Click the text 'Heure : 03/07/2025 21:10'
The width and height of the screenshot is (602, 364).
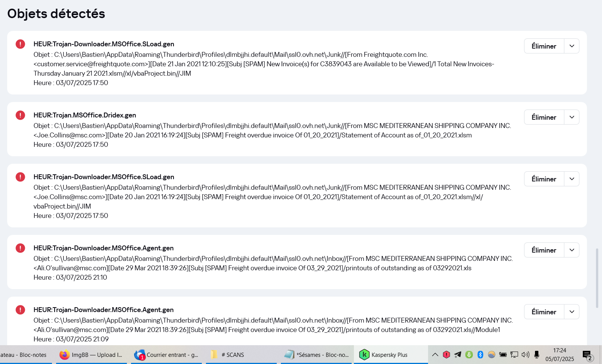pyautogui.click(x=70, y=277)
